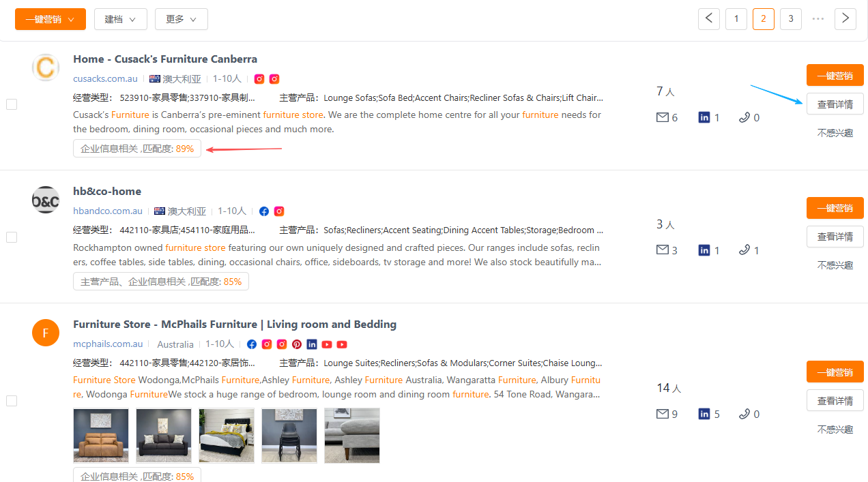Click the phone count icon in the Cusack's row
The height and width of the screenshot is (482, 868).
coord(744,117)
